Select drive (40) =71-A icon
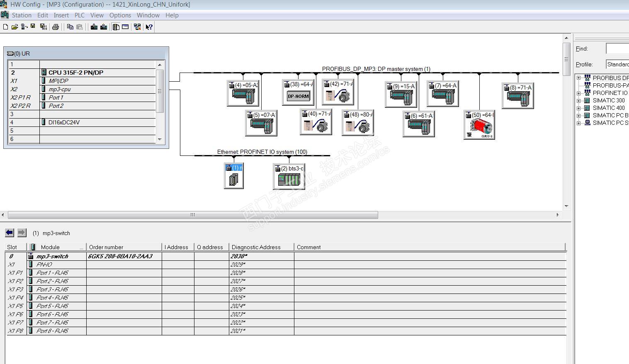 316,122
